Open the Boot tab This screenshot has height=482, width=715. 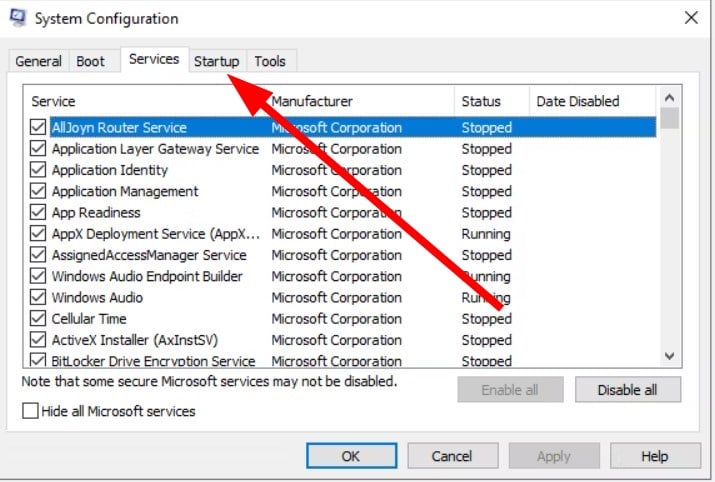90,61
